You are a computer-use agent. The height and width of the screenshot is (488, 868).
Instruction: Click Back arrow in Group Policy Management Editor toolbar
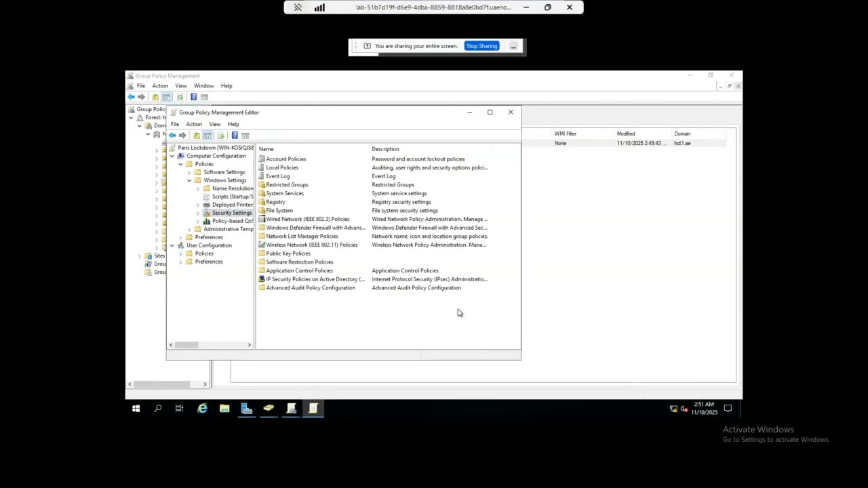[x=172, y=136]
